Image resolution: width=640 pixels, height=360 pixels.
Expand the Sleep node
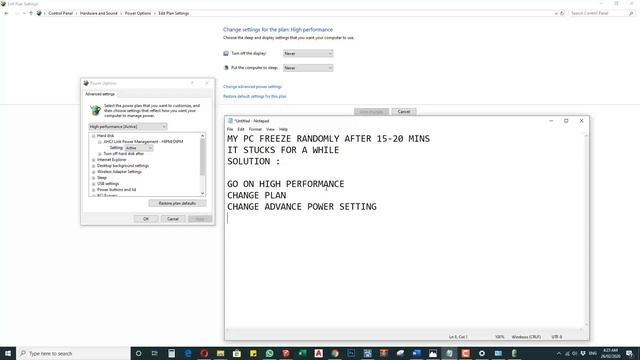93,178
